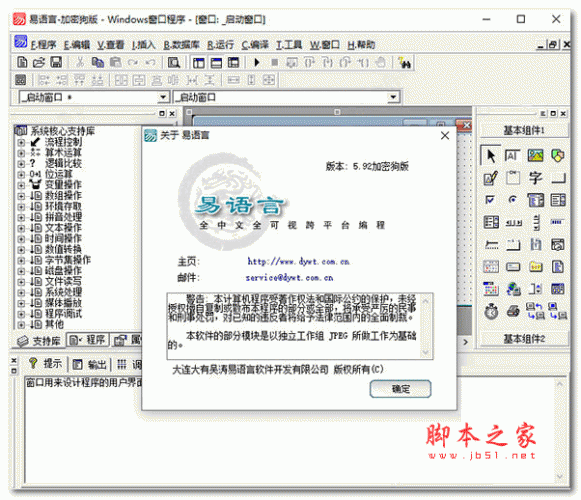Select the group box component icon
The width and height of the screenshot is (581, 500).
pyautogui.click(x=513, y=178)
